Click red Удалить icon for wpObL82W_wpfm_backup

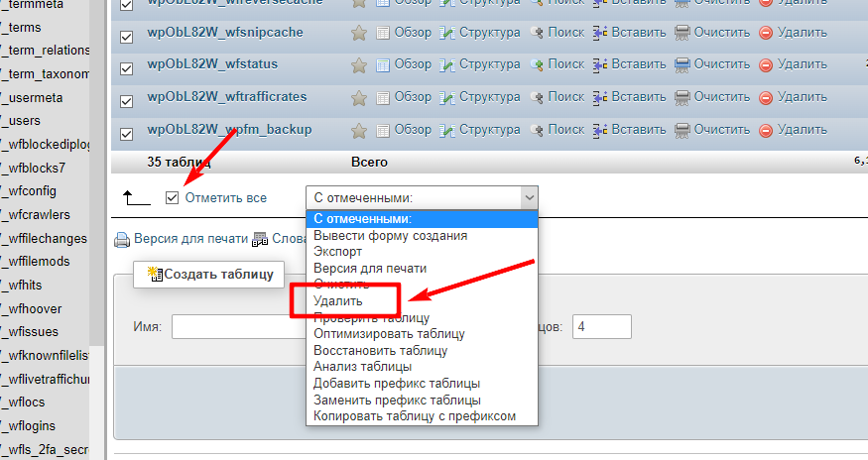tap(765, 130)
